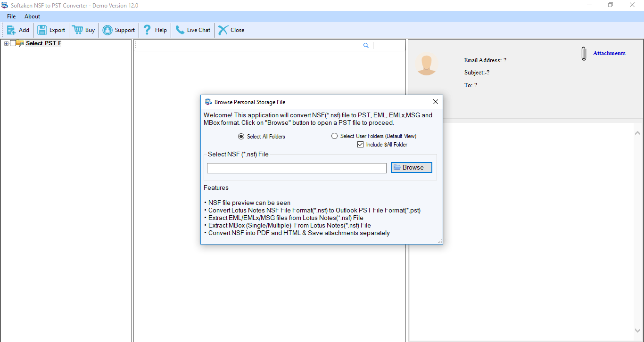
Task: Expand the Select PST F tree node
Action: point(6,43)
